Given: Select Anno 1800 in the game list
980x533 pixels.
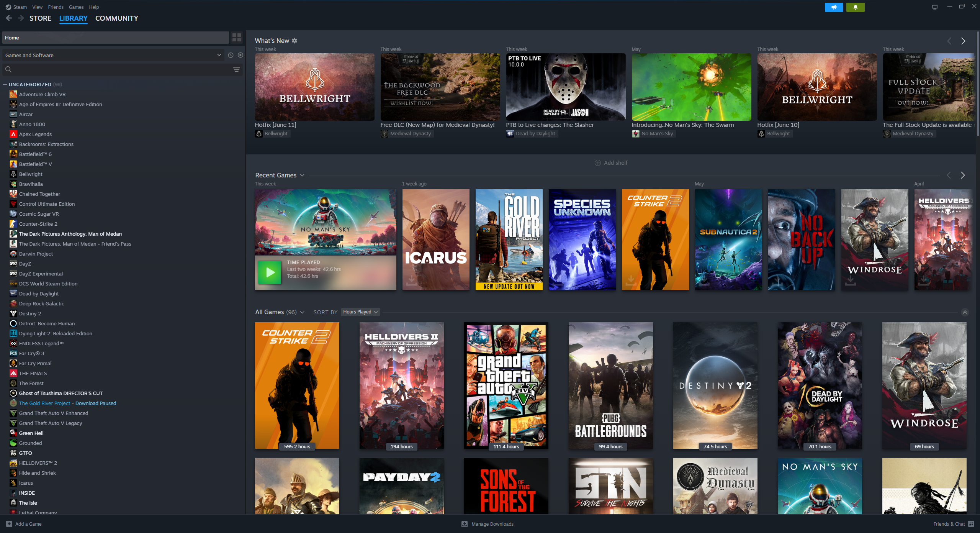Looking at the screenshot, I should 32,124.
